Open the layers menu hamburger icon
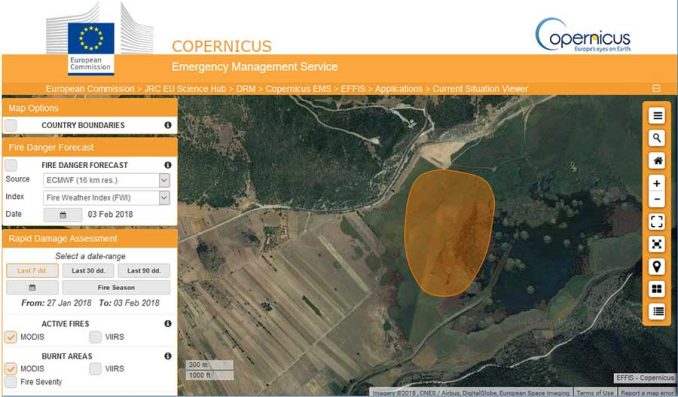 [657, 116]
